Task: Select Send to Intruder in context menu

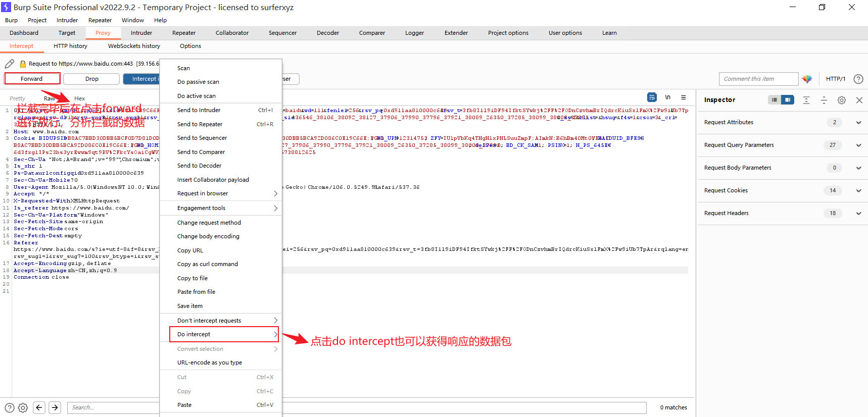Action: point(221,110)
